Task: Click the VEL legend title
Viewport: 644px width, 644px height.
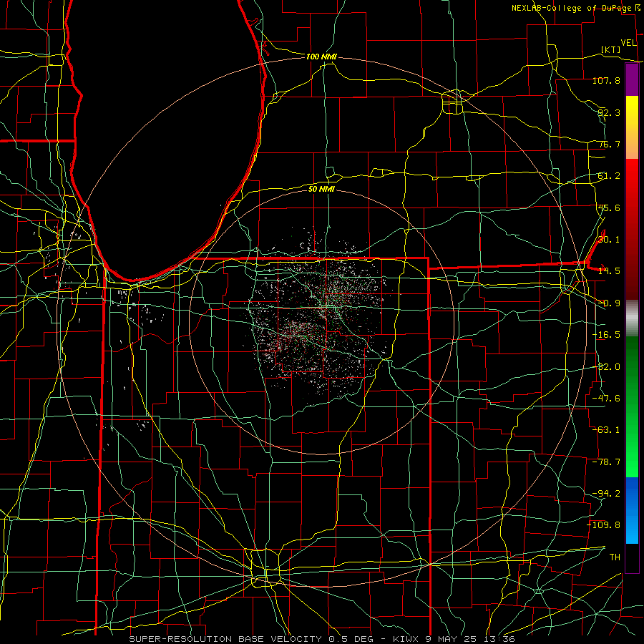Action: [628, 43]
